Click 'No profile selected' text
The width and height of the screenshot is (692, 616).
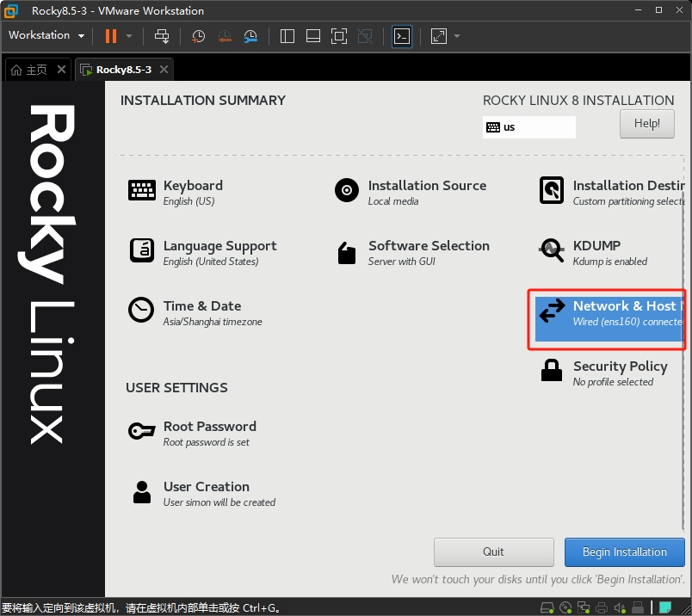click(x=613, y=382)
